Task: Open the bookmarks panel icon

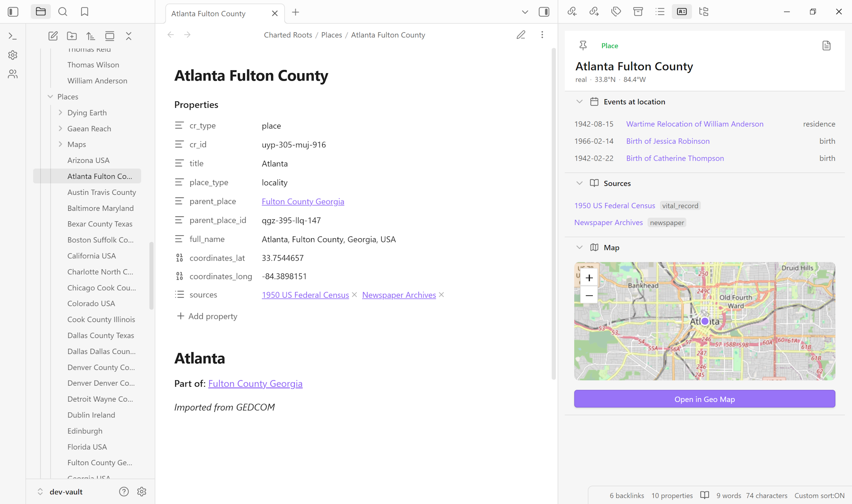Action: (x=85, y=12)
